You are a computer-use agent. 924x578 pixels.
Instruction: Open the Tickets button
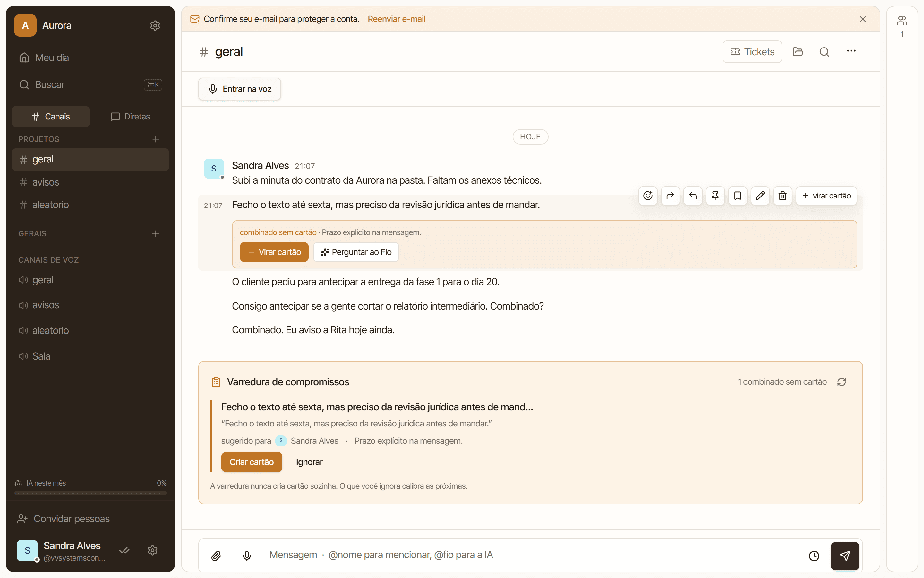click(x=752, y=52)
